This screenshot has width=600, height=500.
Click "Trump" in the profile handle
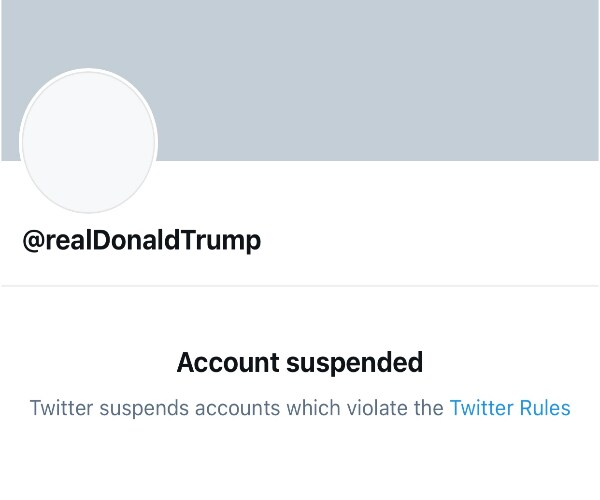(x=226, y=241)
